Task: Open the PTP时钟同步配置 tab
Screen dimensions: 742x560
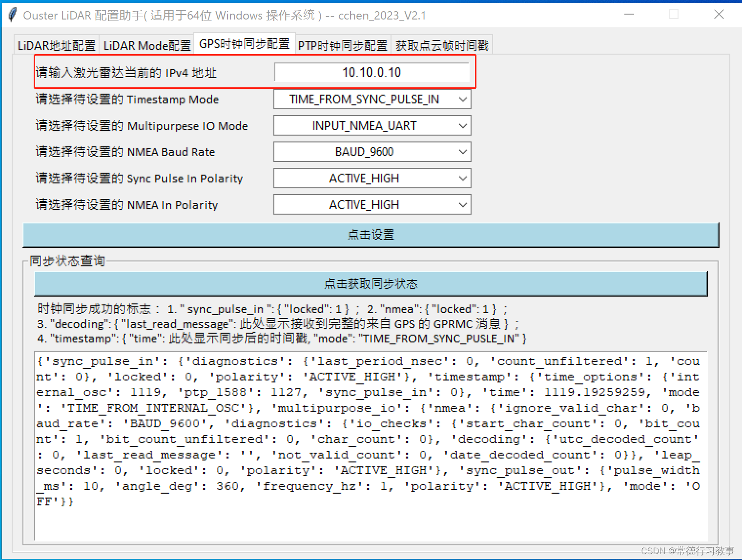Action: [342, 44]
